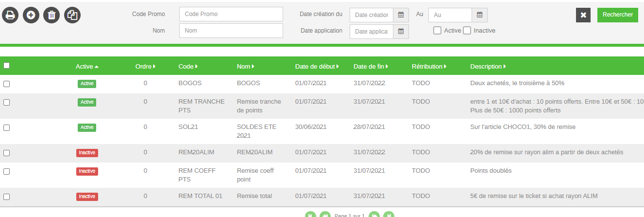Sort by Rétribution column header
The height and width of the screenshot is (217, 644).
click(429, 67)
